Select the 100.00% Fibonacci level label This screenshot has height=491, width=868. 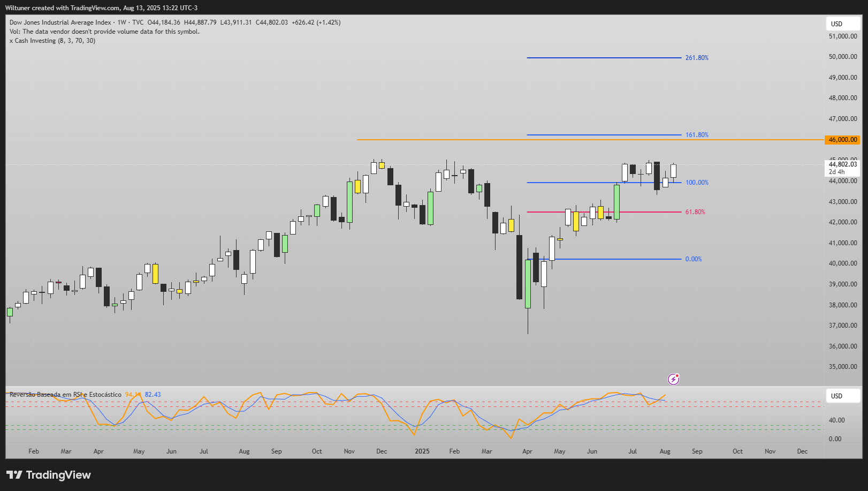click(697, 183)
